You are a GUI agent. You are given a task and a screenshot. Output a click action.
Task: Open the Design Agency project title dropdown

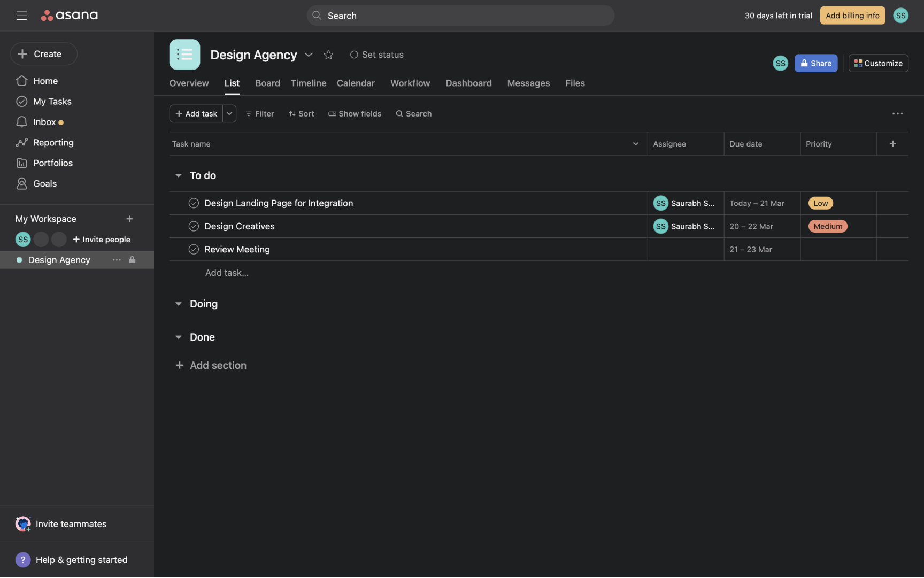click(x=309, y=55)
